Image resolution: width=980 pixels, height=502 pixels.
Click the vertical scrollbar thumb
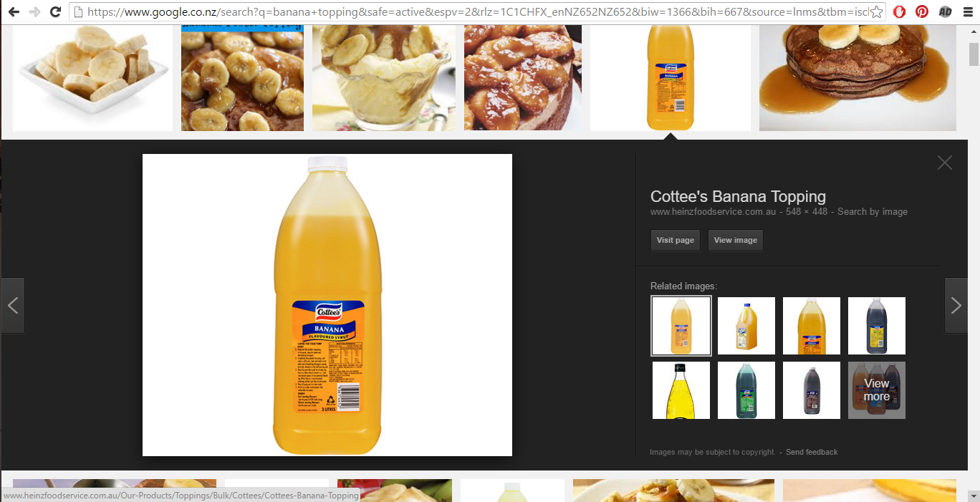click(974, 54)
